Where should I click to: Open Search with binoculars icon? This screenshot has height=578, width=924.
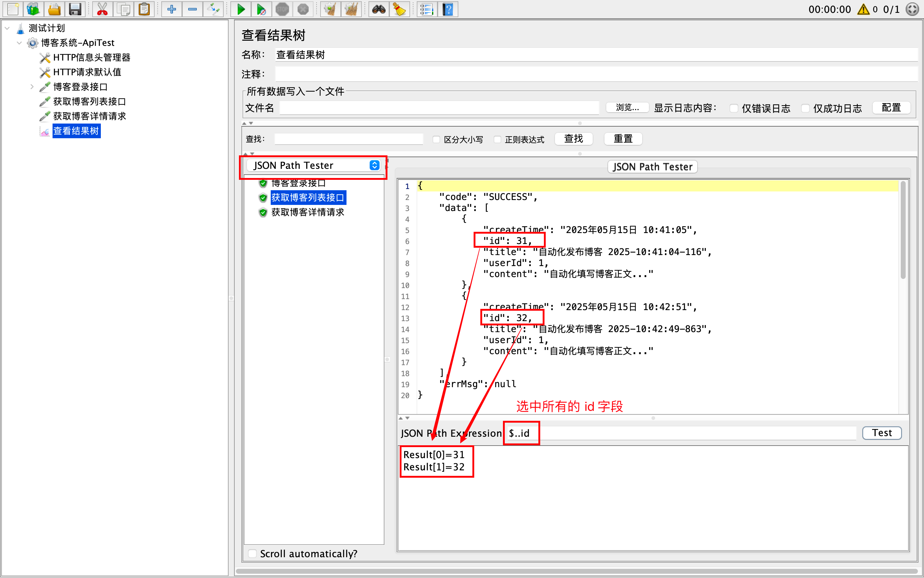[x=378, y=9]
